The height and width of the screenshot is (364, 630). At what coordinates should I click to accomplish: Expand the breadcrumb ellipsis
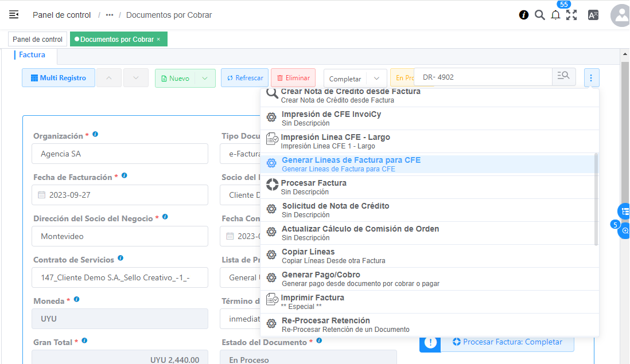point(110,15)
